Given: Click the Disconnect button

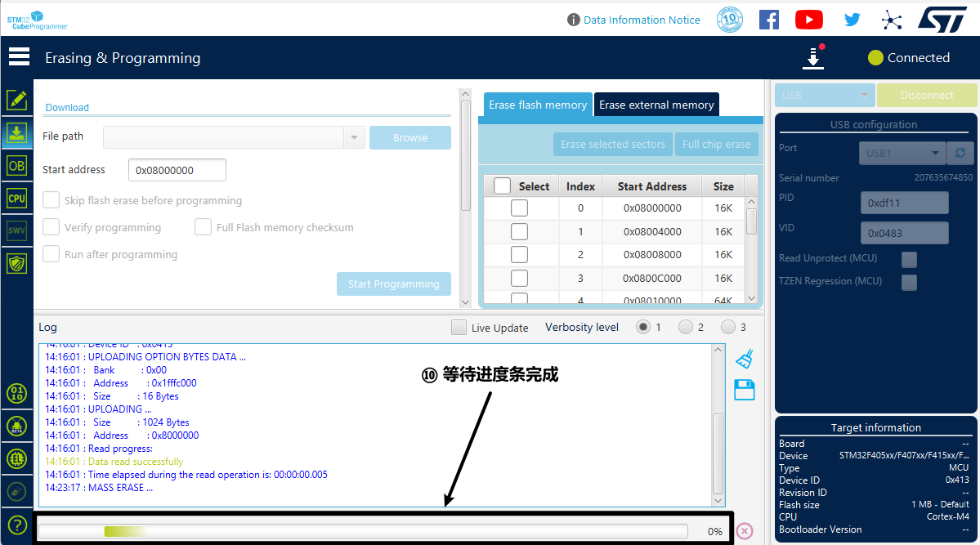Looking at the screenshot, I should pos(926,95).
